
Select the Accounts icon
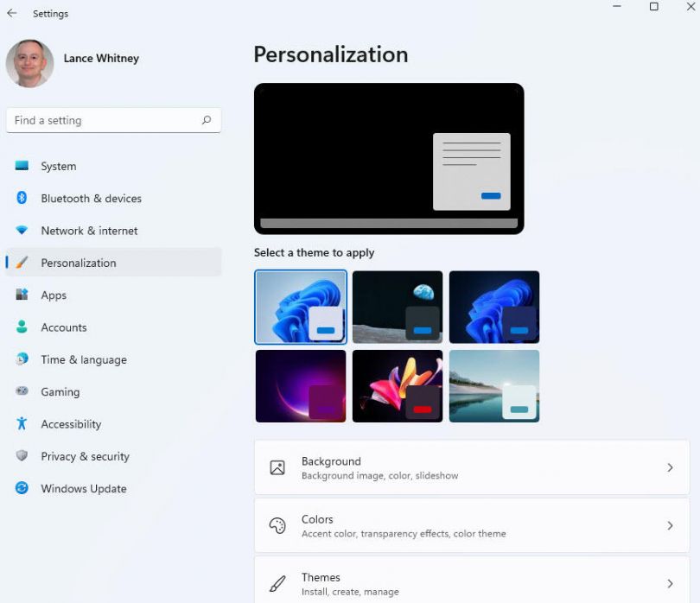(21, 327)
